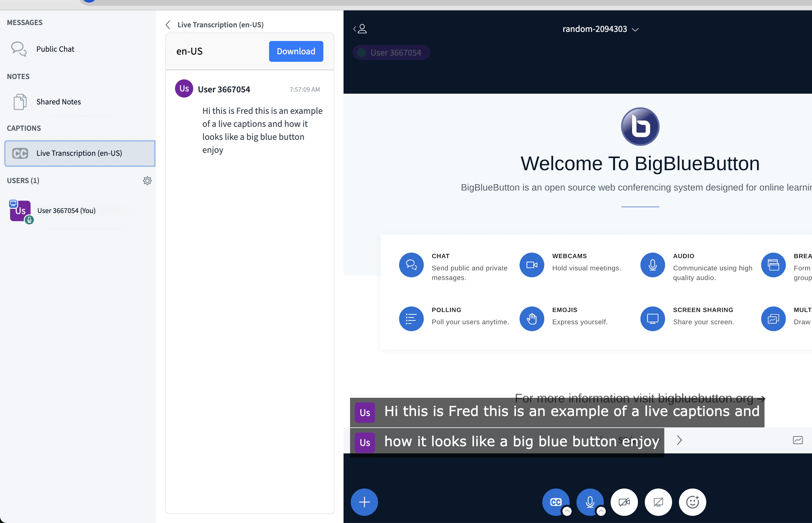This screenshot has height=523, width=812.
Task: Mute the microphone button
Action: pos(589,502)
